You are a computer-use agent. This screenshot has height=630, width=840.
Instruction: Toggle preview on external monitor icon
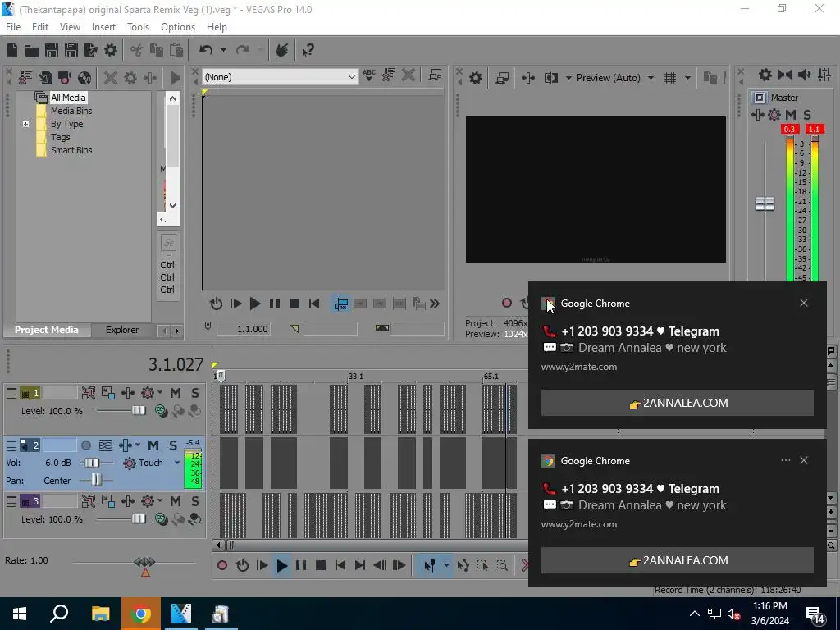point(502,78)
